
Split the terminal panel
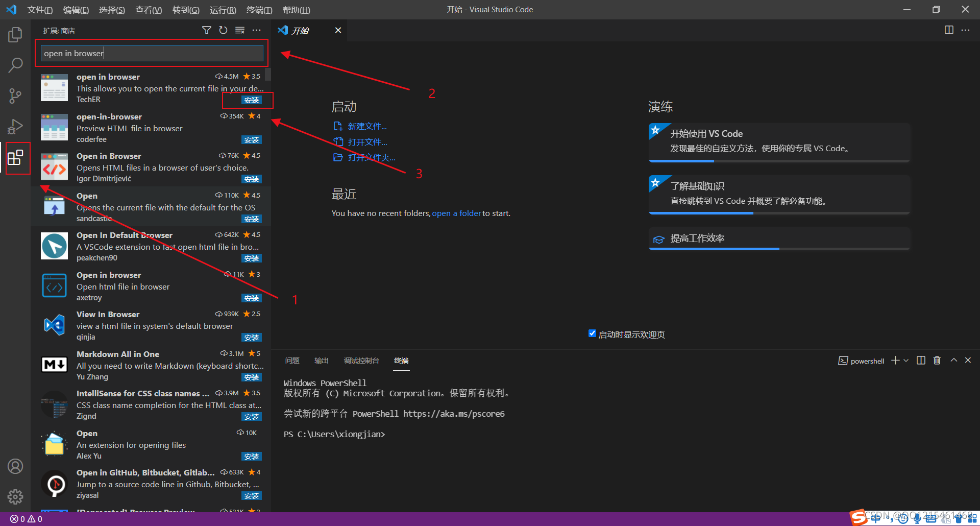921,361
